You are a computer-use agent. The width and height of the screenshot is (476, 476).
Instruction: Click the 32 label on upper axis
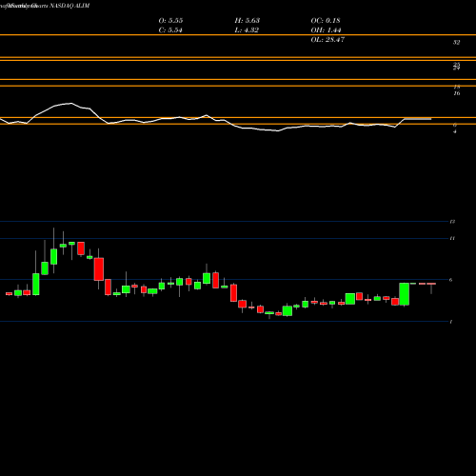(456, 42)
